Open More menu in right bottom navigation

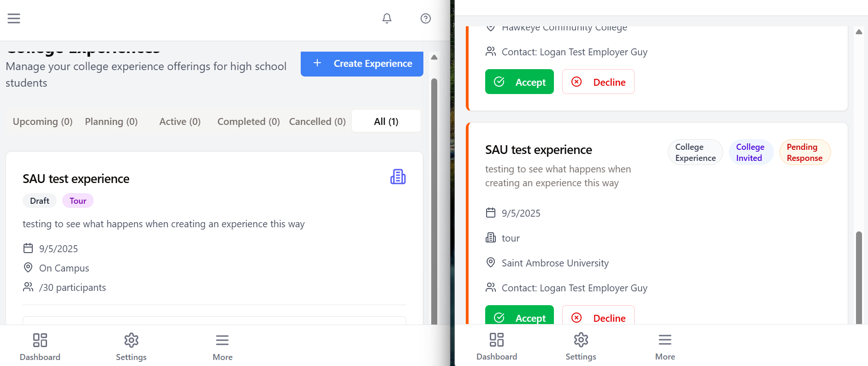pyautogui.click(x=665, y=346)
